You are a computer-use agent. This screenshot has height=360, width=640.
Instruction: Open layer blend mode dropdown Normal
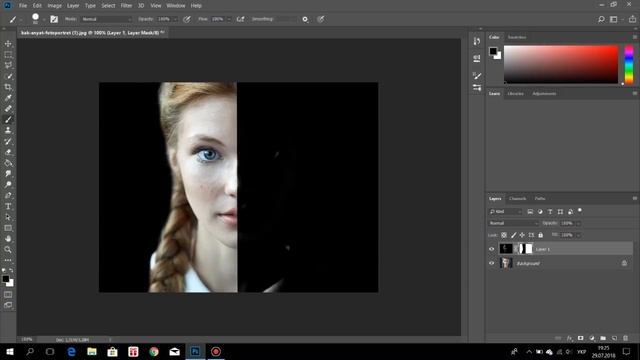click(x=513, y=223)
